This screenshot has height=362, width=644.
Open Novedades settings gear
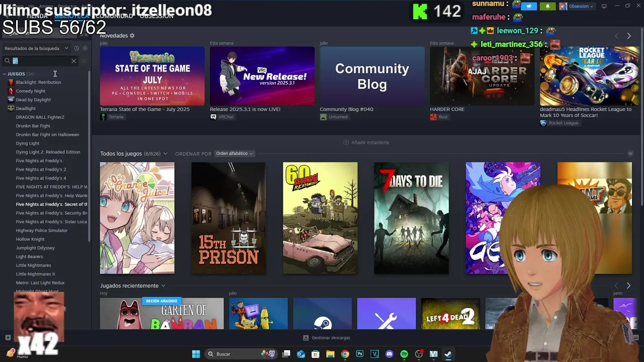tap(132, 36)
